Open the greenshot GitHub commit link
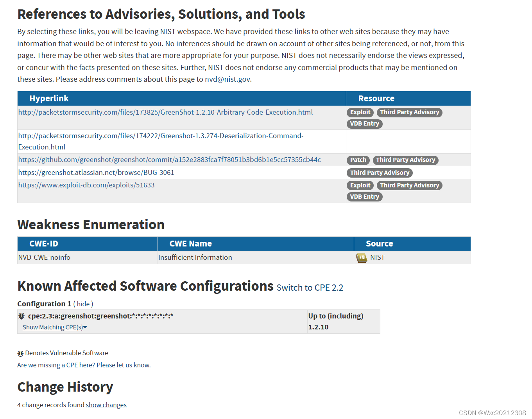532x419 pixels. [169, 160]
